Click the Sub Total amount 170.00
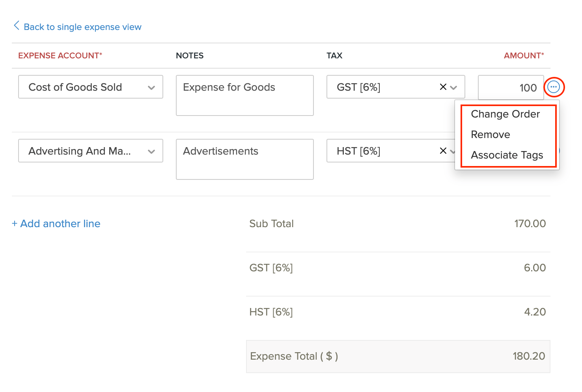Viewport: 582px width, 392px height. tap(530, 224)
